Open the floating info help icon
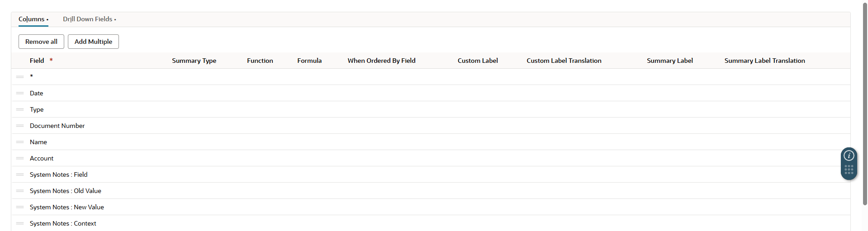The height and width of the screenshot is (231, 868). [849, 156]
